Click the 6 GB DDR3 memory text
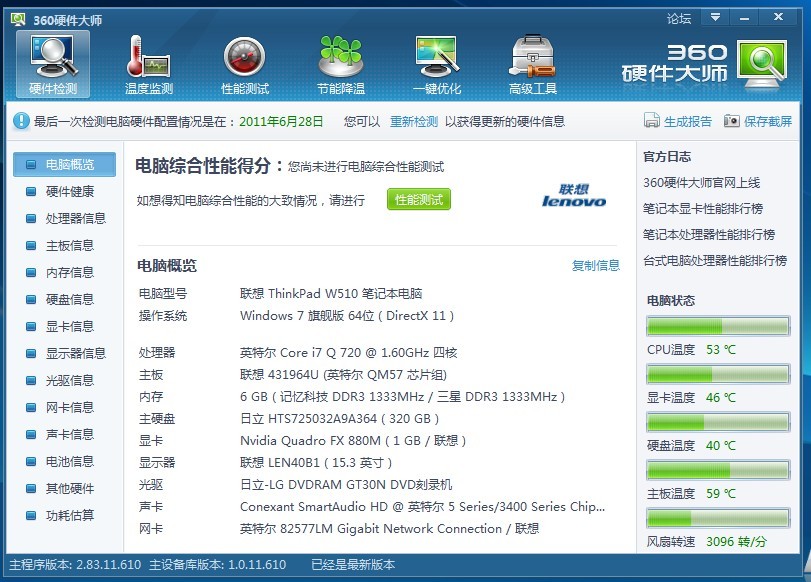Image resolution: width=811 pixels, height=582 pixels. tap(402, 397)
